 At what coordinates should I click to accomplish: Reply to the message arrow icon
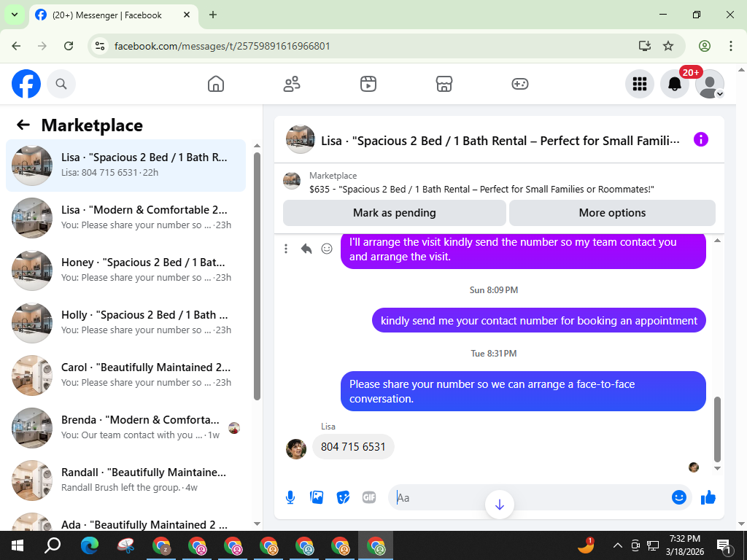click(x=306, y=249)
